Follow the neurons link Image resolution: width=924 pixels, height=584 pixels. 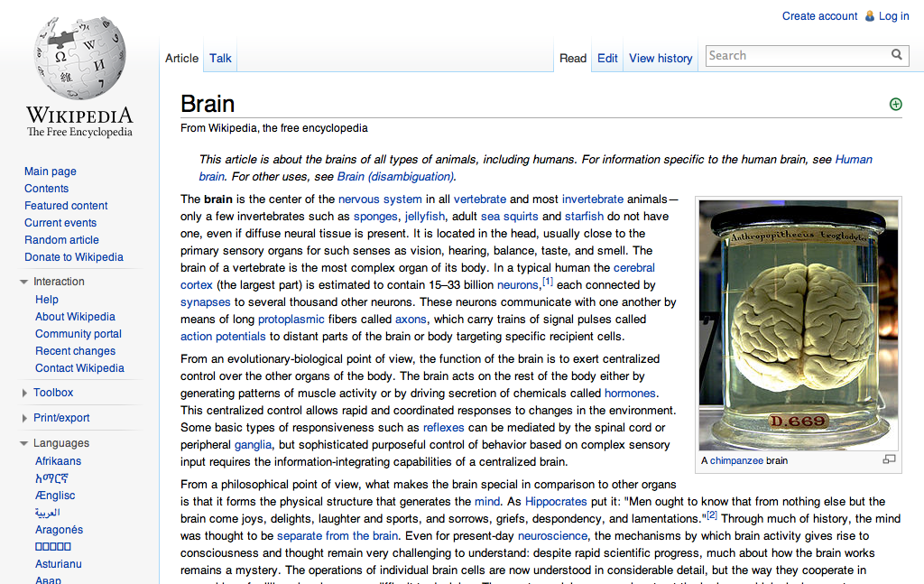click(x=518, y=285)
